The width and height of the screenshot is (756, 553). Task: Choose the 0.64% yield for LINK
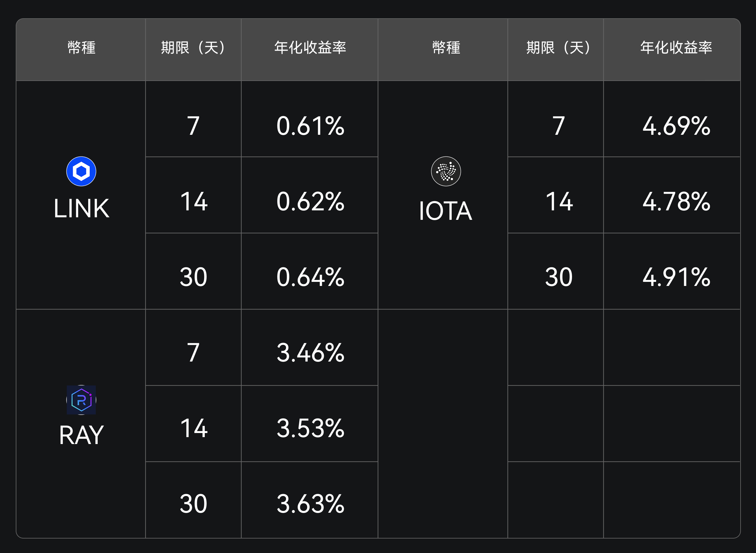click(x=310, y=277)
